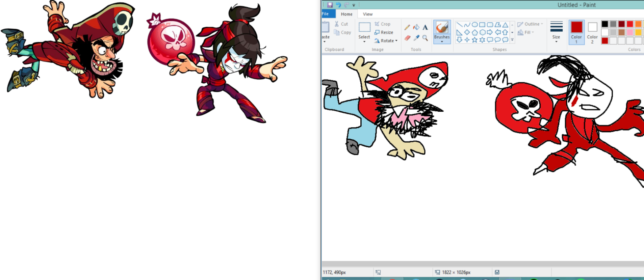Select the Text tool

click(x=425, y=27)
